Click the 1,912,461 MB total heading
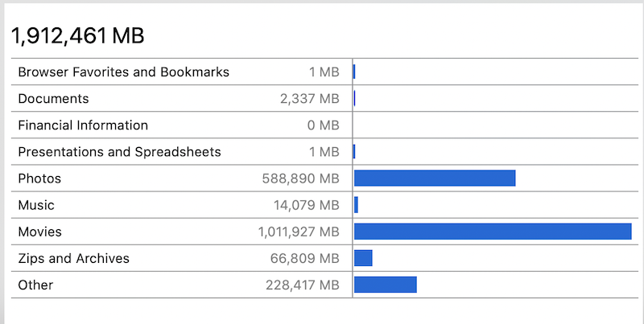The width and height of the screenshot is (644, 324). [77, 35]
